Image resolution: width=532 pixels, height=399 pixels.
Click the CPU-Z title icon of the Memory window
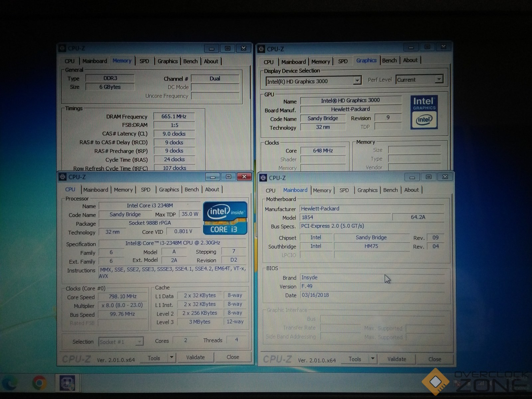[62, 48]
